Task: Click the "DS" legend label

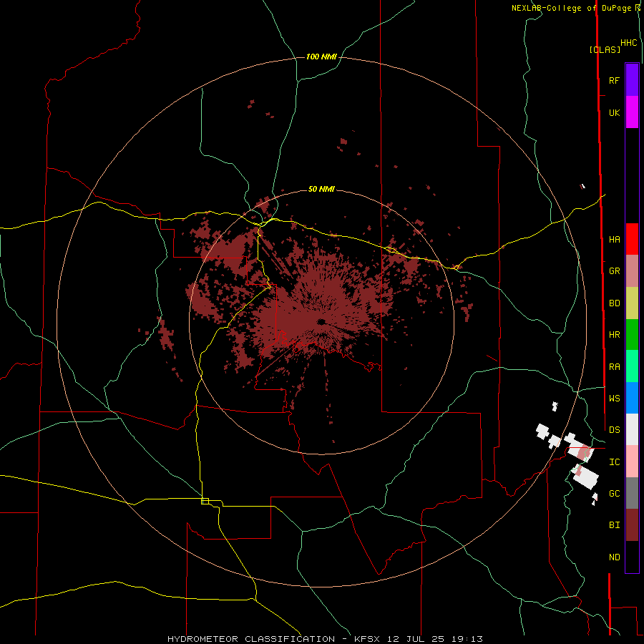Action: tap(614, 430)
